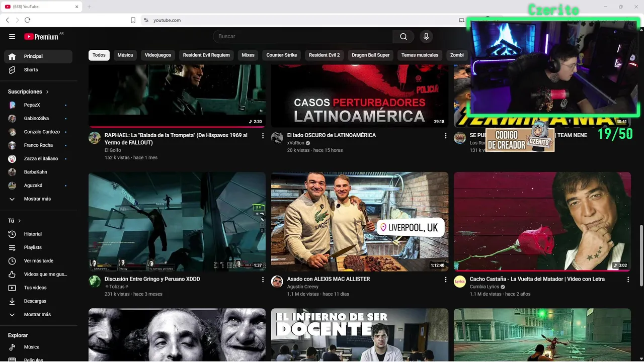This screenshot has height=362, width=644.
Task: Go back in browser history
Action: tap(7, 20)
